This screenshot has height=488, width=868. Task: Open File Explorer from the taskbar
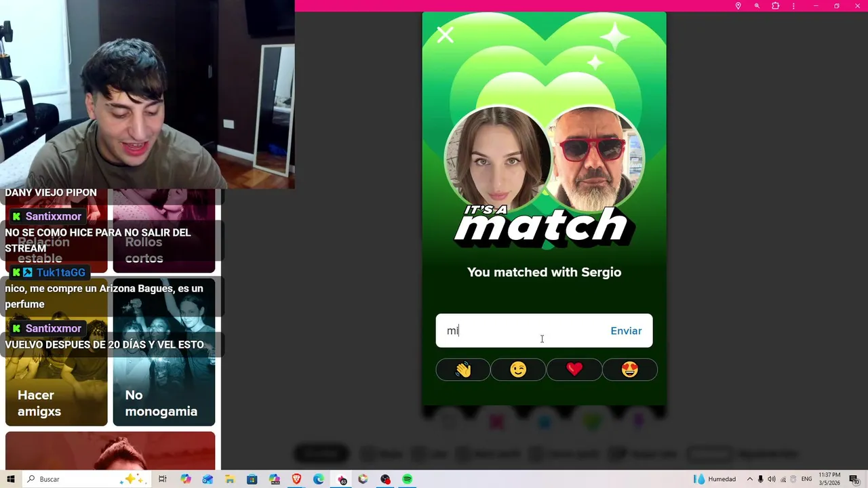click(x=230, y=479)
